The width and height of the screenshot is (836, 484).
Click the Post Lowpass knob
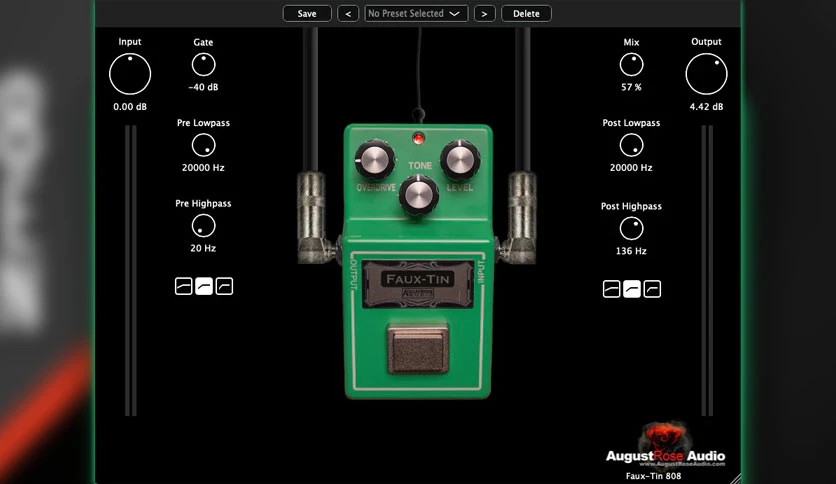631,145
